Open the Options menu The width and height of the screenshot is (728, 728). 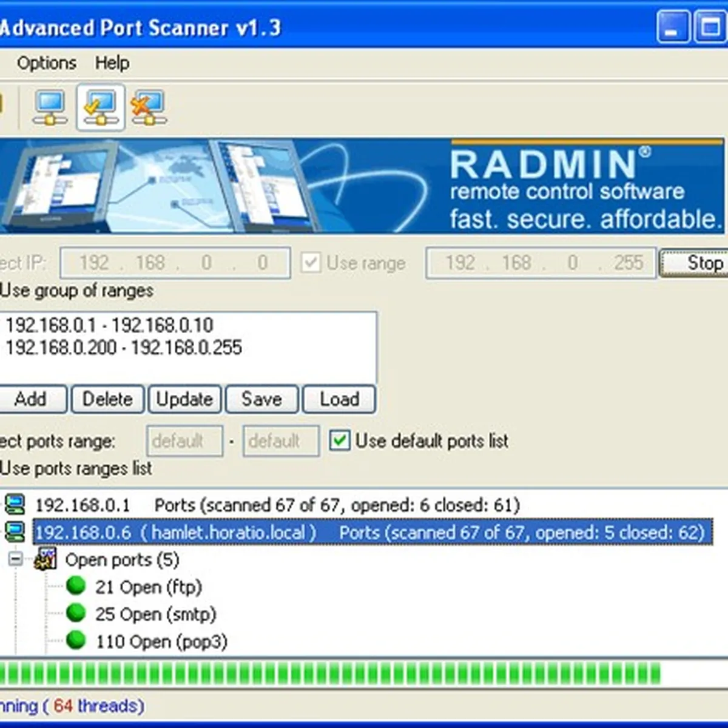click(x=47, y=63)
